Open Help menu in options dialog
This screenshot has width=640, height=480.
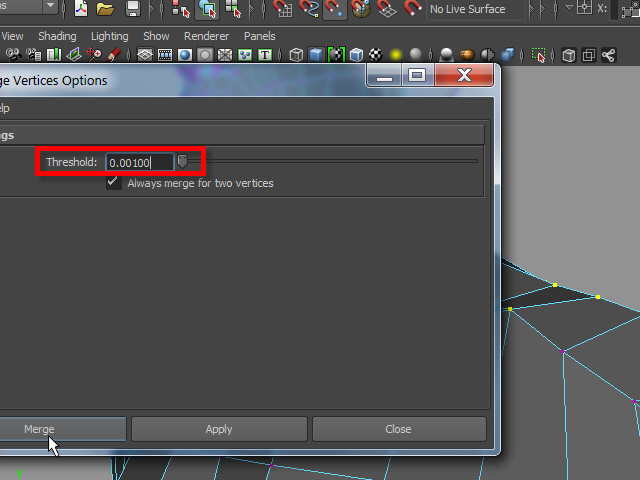click(4, 109)
